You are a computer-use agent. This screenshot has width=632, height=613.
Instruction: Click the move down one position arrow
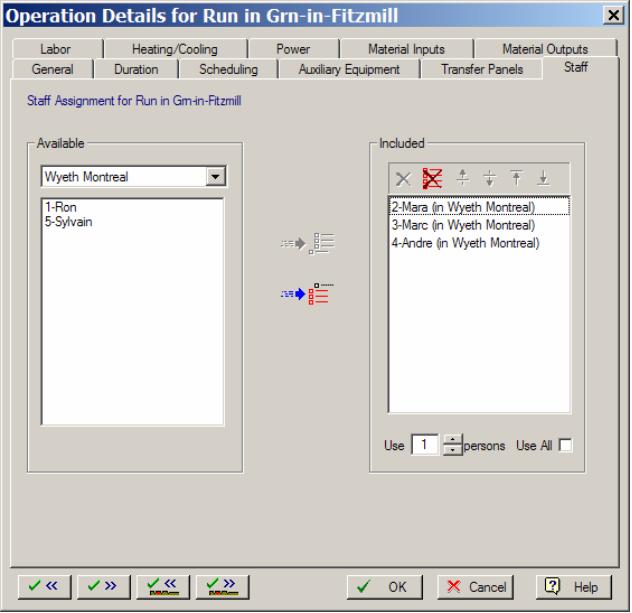click(x=489, y=179)
